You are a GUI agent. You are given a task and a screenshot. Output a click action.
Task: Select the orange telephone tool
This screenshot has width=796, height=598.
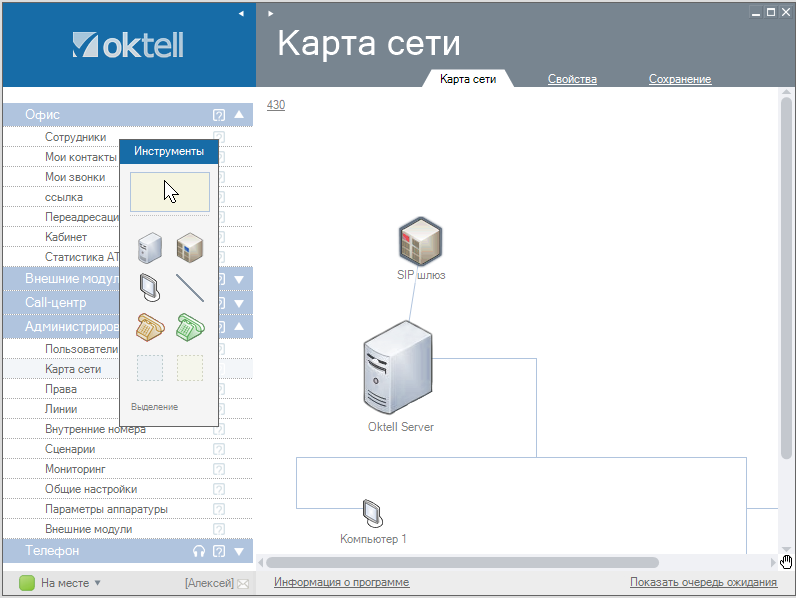pos(148,327)
